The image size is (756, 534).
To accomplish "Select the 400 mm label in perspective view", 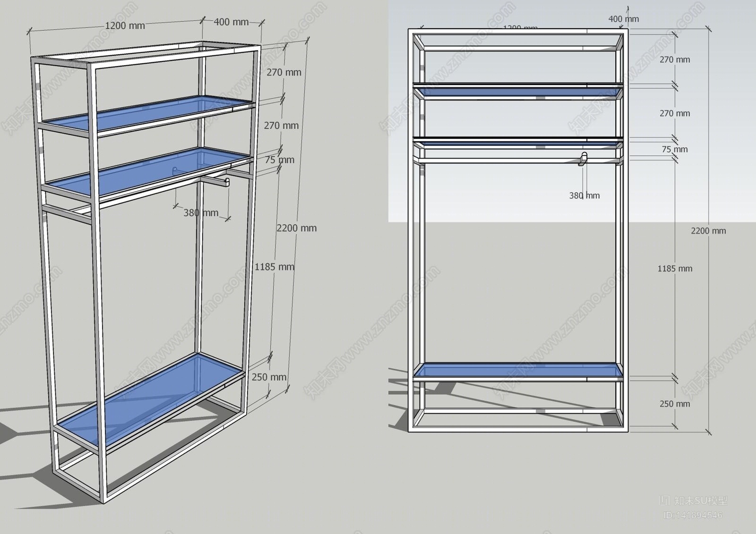I will (231, 22).
